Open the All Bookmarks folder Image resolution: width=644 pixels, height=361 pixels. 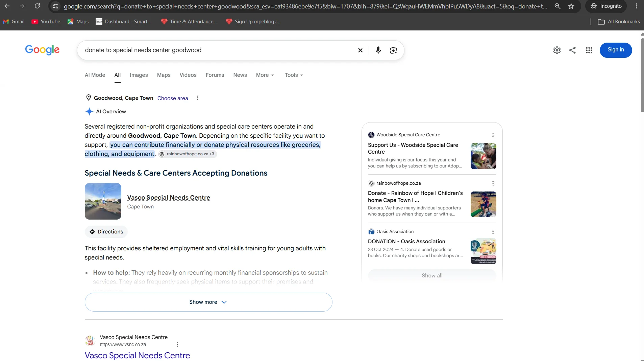619,22
